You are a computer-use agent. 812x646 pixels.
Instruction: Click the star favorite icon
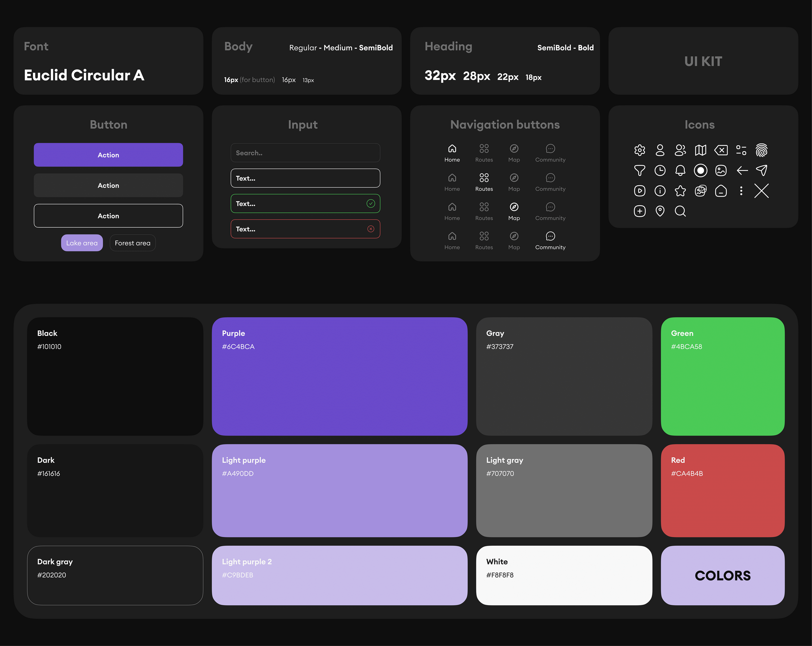680,191
